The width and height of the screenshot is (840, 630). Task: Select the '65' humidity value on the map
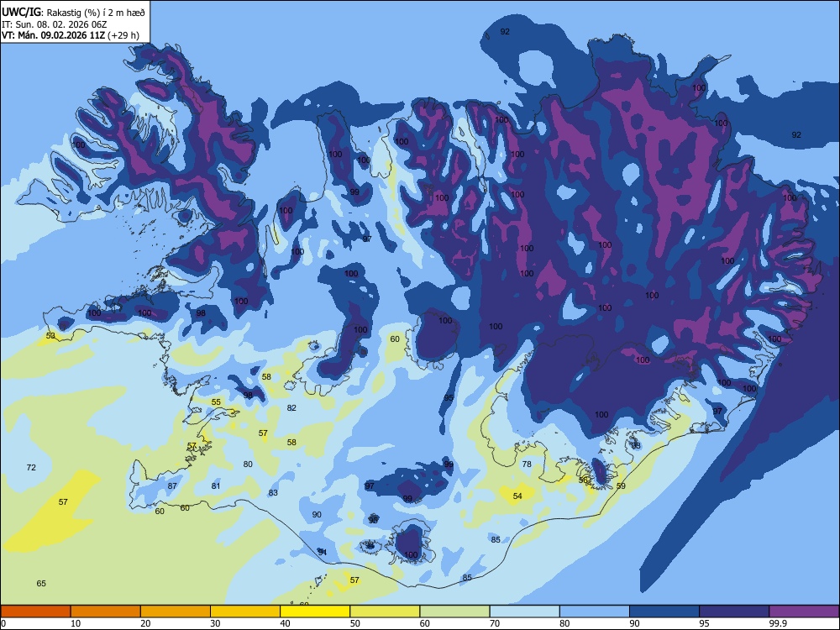41,584
